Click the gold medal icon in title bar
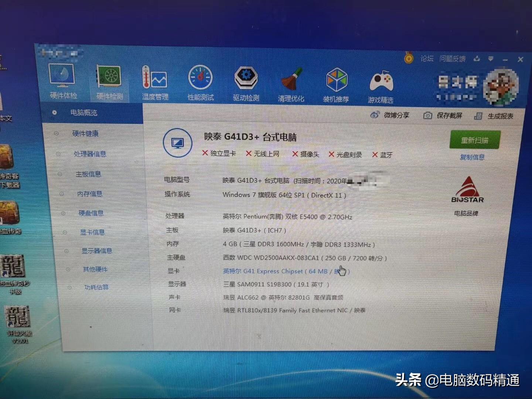Image resolution: width=532 pixels, height=399 pixels. [409, 58]
